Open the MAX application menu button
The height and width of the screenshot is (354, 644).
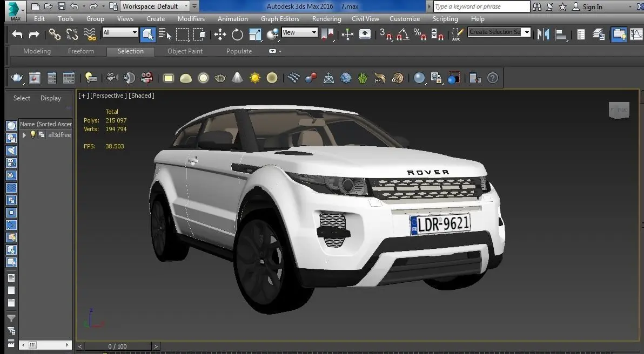(15, 11)
